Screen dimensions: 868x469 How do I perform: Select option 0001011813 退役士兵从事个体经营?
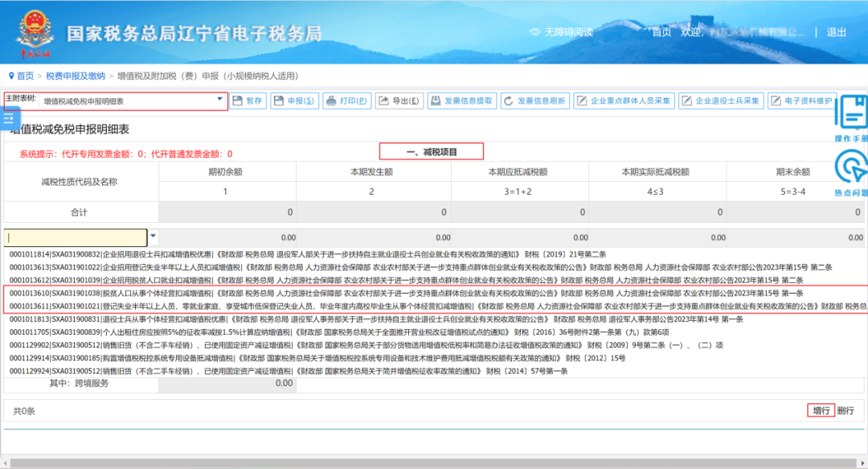pyautogui.click(x=376, y=319)
